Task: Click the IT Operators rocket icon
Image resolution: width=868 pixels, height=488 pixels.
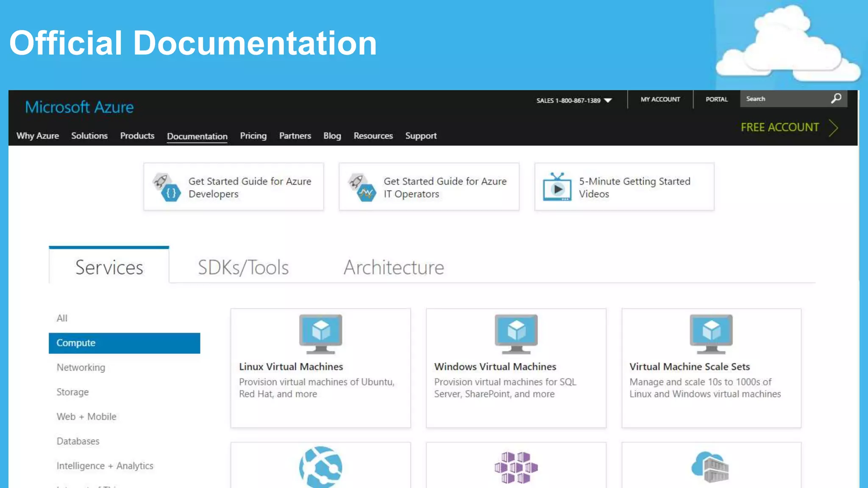Action: [x=362, y=187]
